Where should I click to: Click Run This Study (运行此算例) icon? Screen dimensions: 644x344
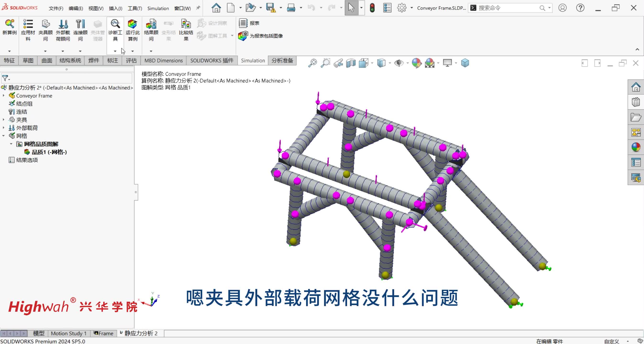(x=132, y=24)
